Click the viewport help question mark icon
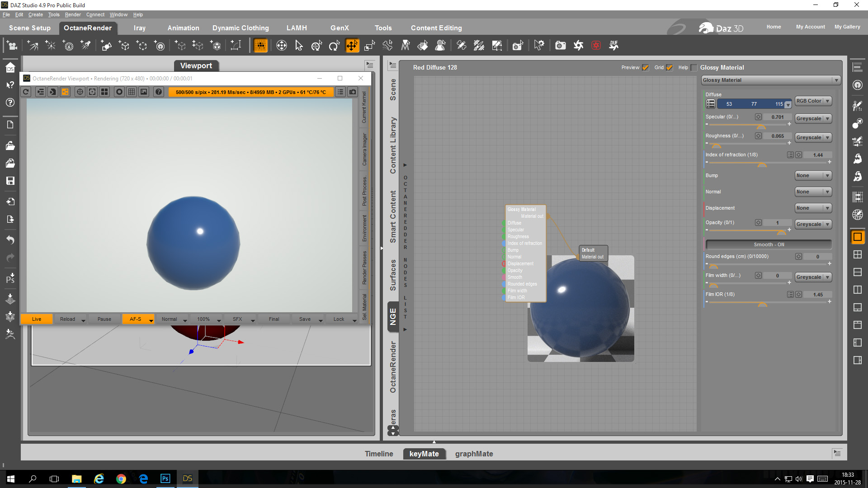868x488 pixels. 158,92
